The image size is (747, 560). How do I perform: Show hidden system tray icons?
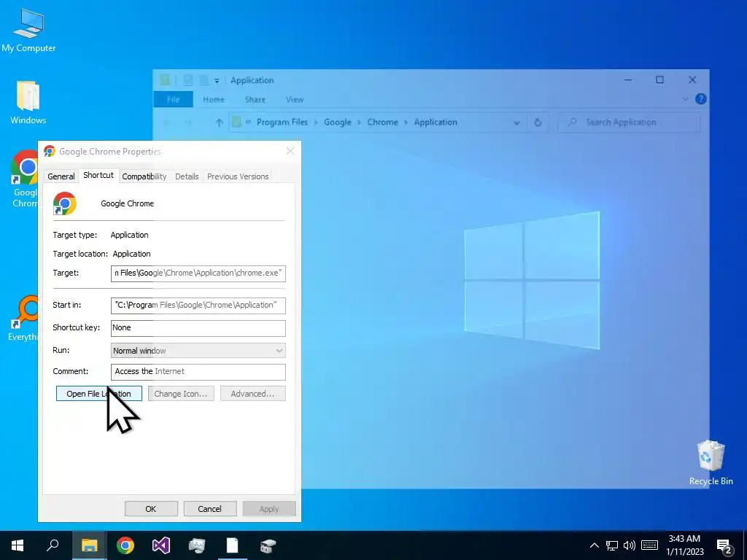pos(594,545)
